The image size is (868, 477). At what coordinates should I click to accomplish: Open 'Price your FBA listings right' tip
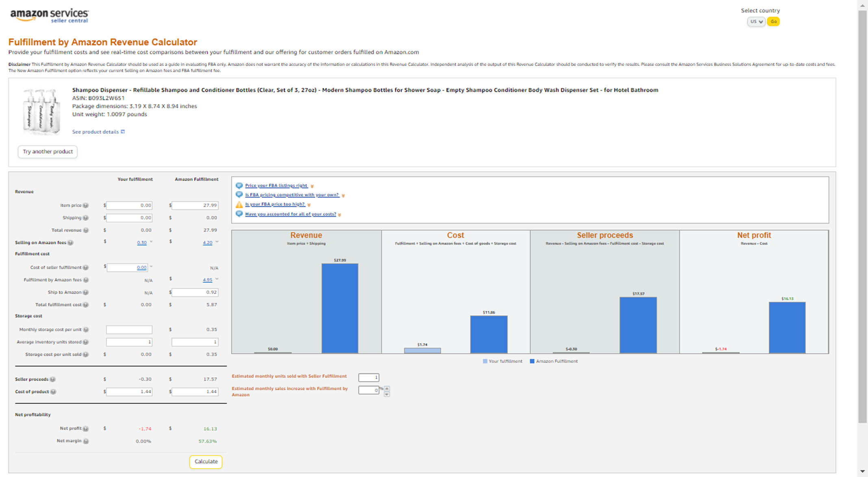pos(276,186)
